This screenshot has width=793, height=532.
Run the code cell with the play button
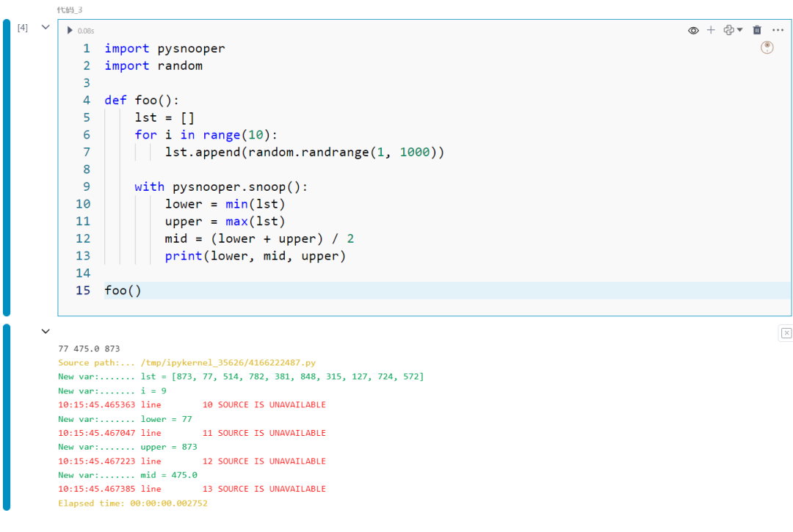pos(70,31)
